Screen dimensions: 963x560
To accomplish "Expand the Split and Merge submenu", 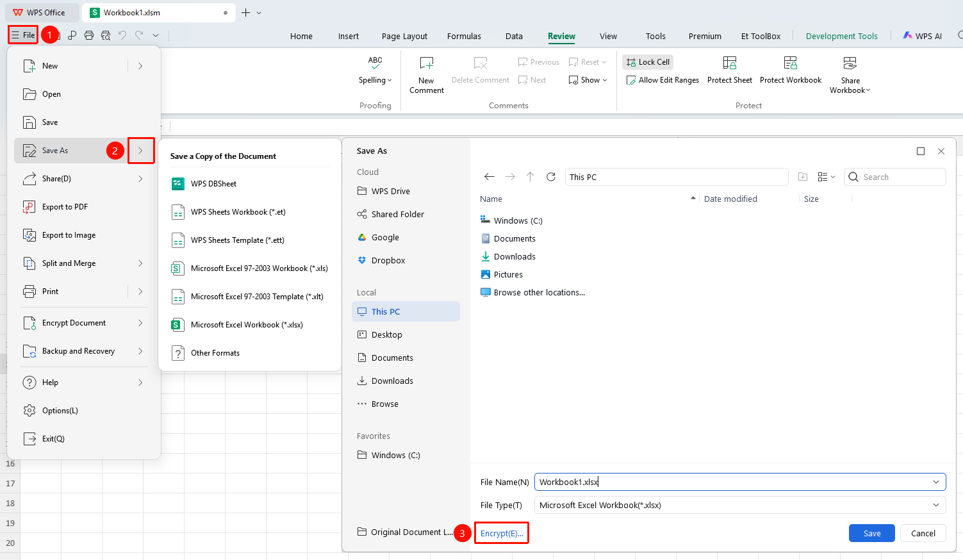I will tap(140, 263).
